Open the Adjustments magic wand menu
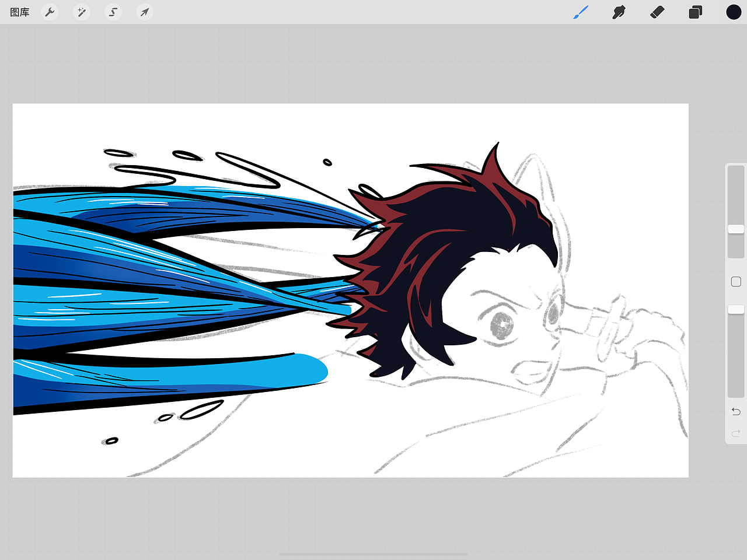This screenshot has height=560, width=747. click(82, 12)
